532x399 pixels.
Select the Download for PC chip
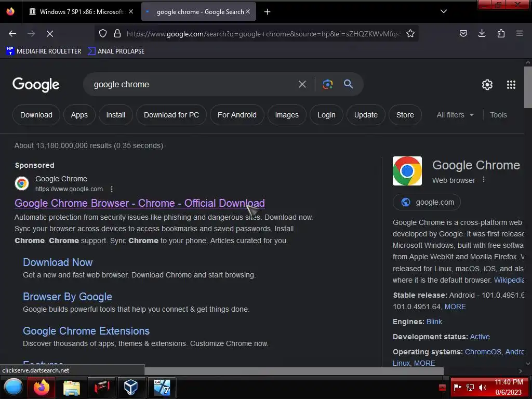tap(171, 115)
